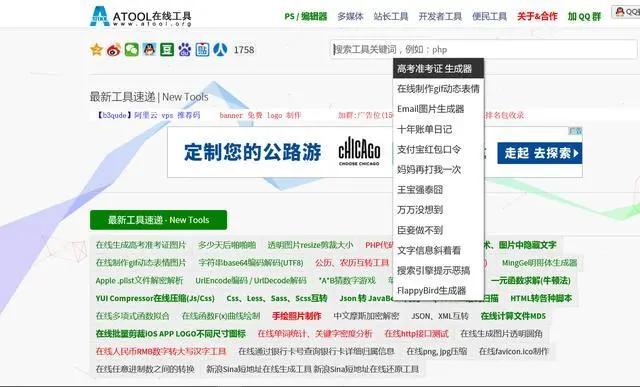
Task: Share via the Baidu paw icon
Action: [x=184, y=50]
